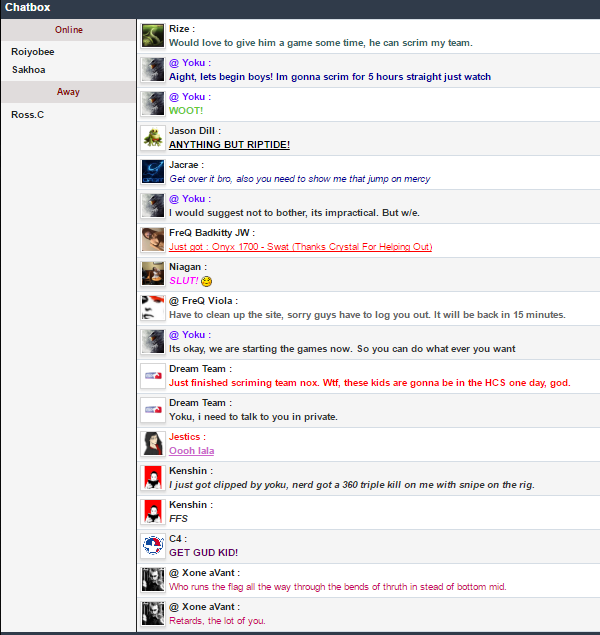600x635 pixels.
Task: Open the 'Oooh lala' link by Jestics
Action: [191, 451]
